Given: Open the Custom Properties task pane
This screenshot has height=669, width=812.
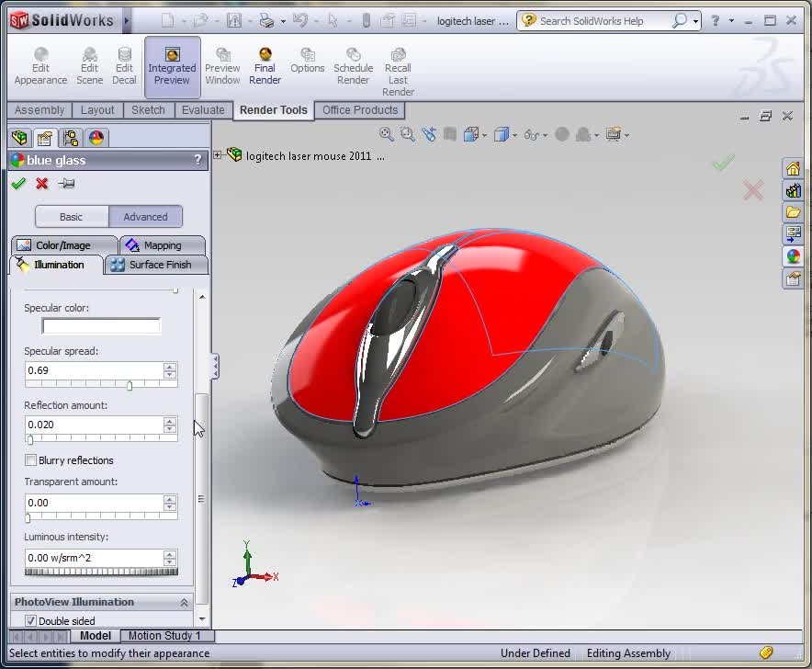Looking at the screenshot, I should coord(793,280).
